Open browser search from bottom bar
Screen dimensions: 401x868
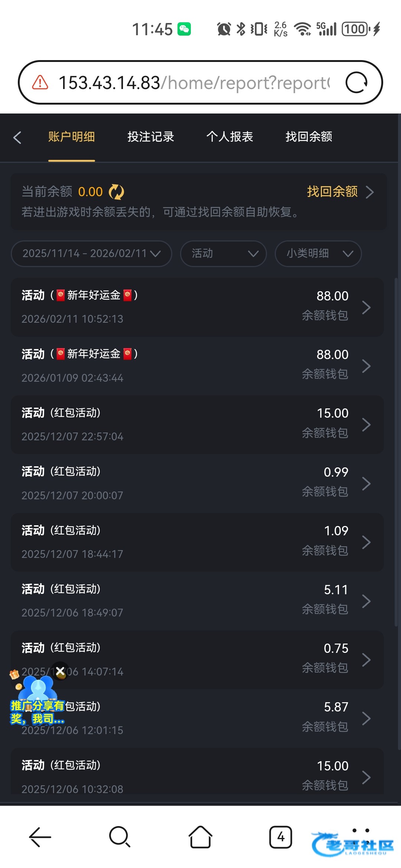point(120,837)
